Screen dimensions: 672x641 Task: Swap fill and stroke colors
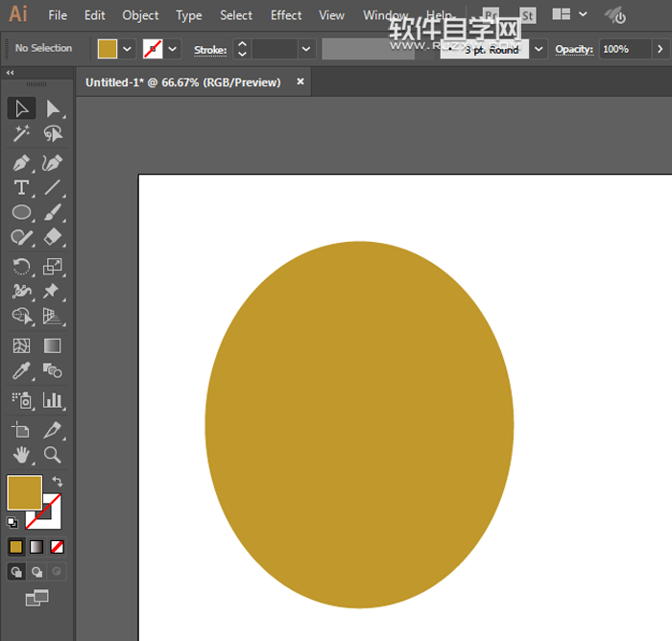click(x=57, y=482)
